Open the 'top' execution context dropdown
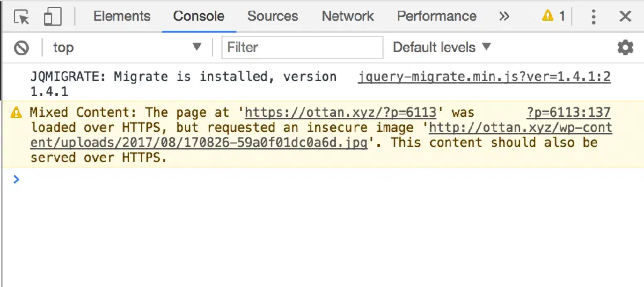644x287 pixels. click(x=127, y=47)
